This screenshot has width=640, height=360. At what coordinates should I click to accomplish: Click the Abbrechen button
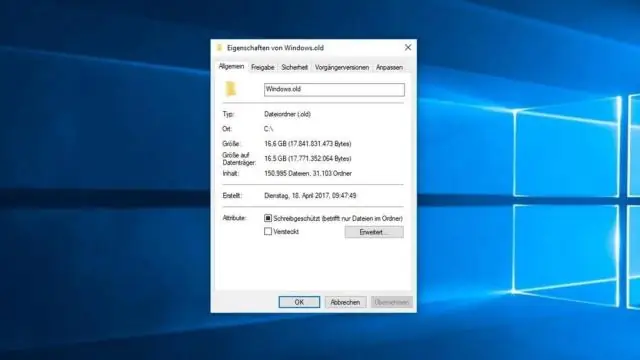coord(345,302)
